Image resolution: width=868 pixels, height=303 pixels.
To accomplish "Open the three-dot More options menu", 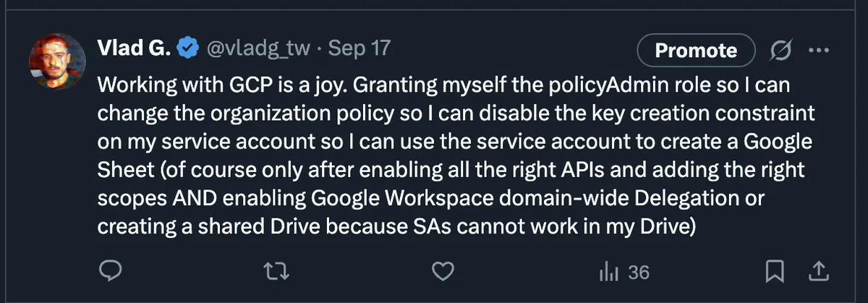I will tap(817, 50).
